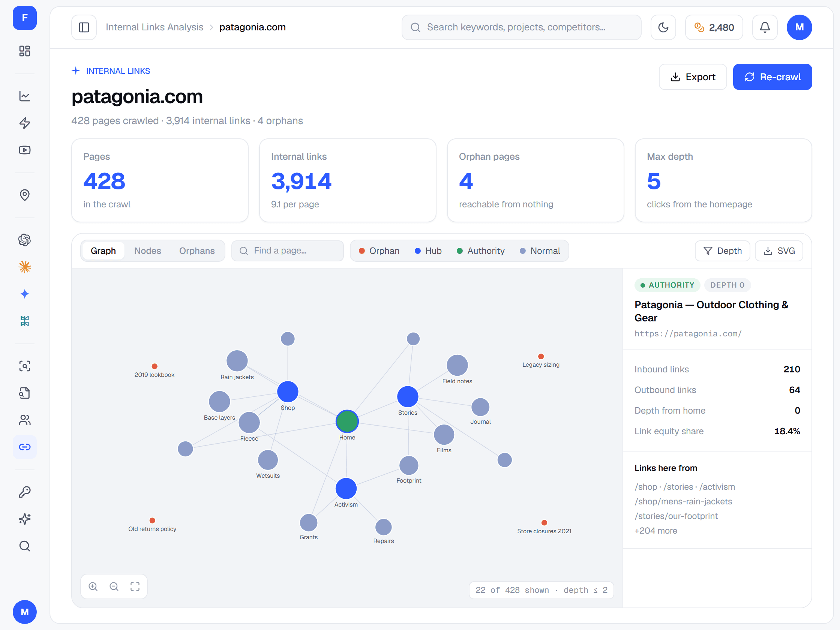Click the Legacy sizing orphan node

[541, 356]
